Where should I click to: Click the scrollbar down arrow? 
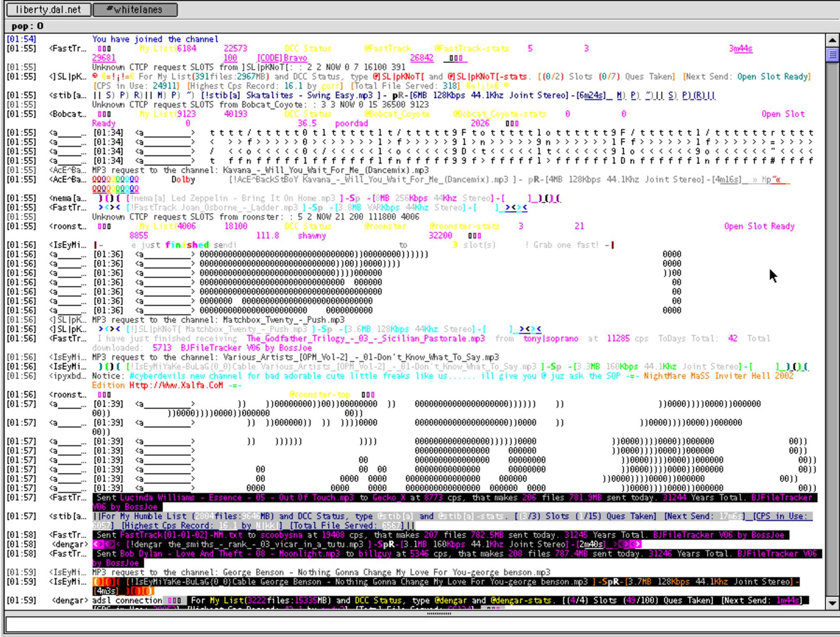coord(832,603)
